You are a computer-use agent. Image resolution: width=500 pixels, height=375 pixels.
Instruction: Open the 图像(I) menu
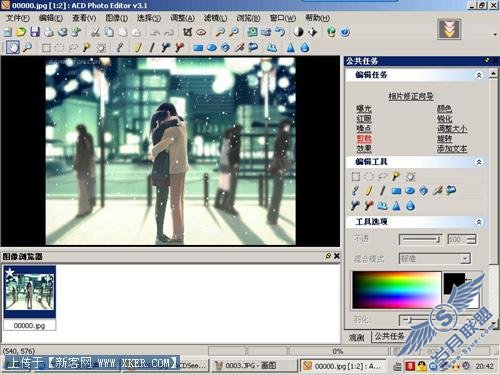point(117,18)
